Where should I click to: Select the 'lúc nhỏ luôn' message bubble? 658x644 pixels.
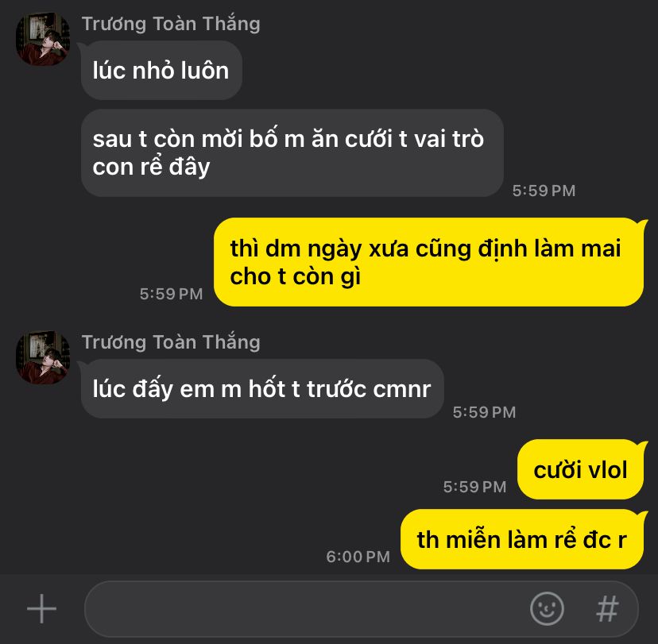tap(161, 71)
